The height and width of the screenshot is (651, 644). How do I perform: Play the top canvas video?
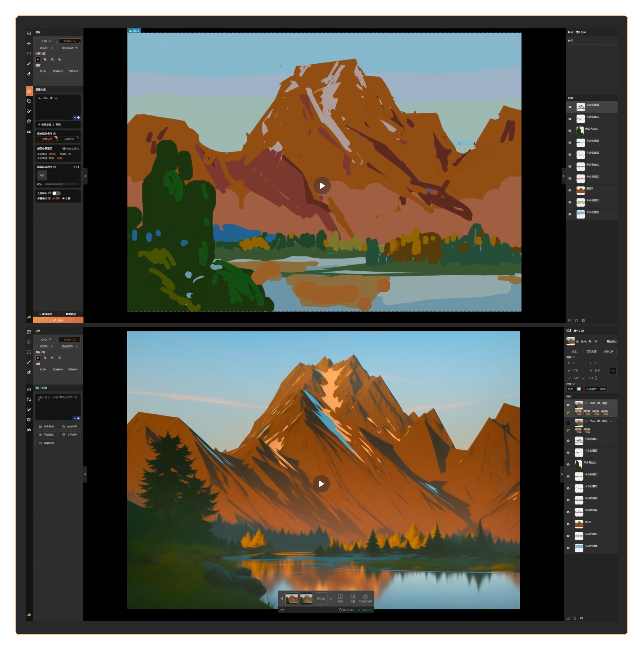[x=322, y=186]
